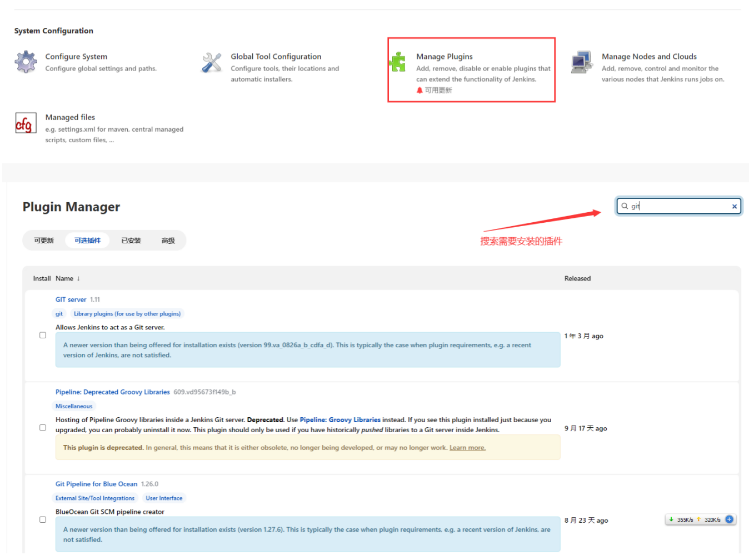Tick the GIT server install checkbox
This screenshot has height=560, width=749.
pyautogui.click(x=43, y=335)
